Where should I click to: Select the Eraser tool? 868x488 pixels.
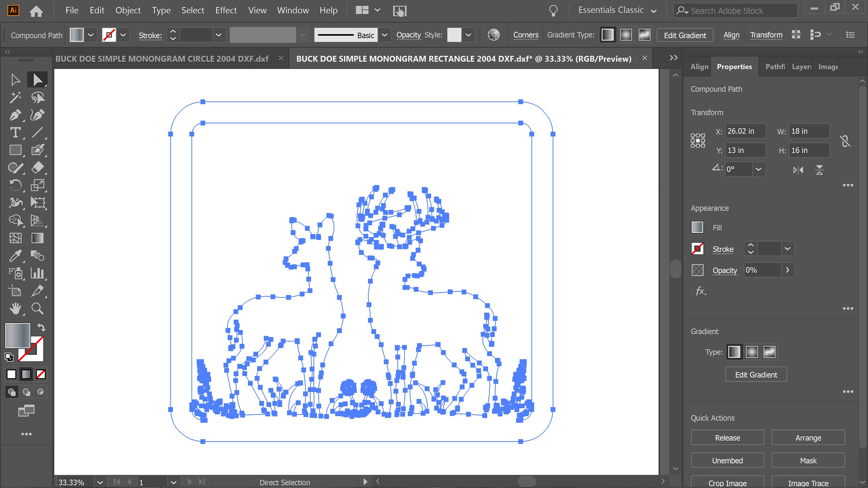coord(37,168)
